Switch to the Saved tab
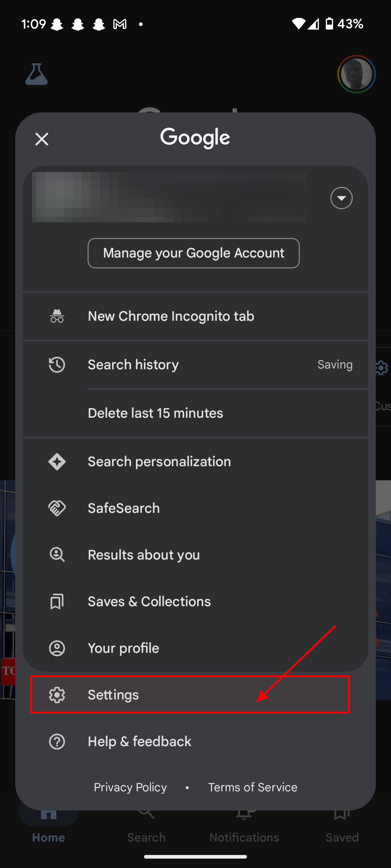391x868 pixels. click(342, 832)
